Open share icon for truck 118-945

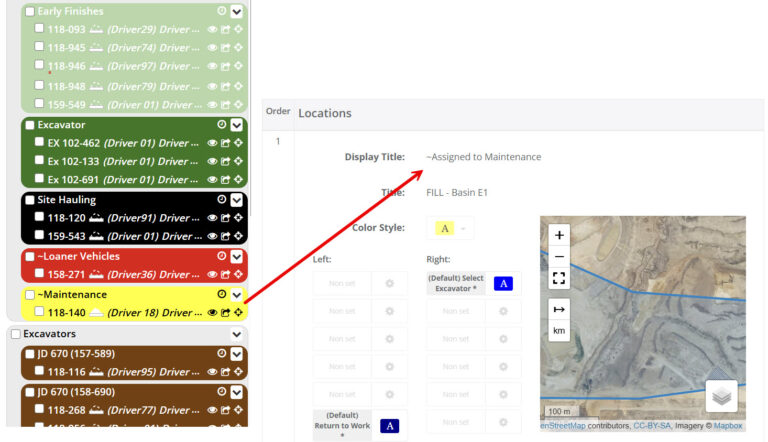tap(225, 48)
